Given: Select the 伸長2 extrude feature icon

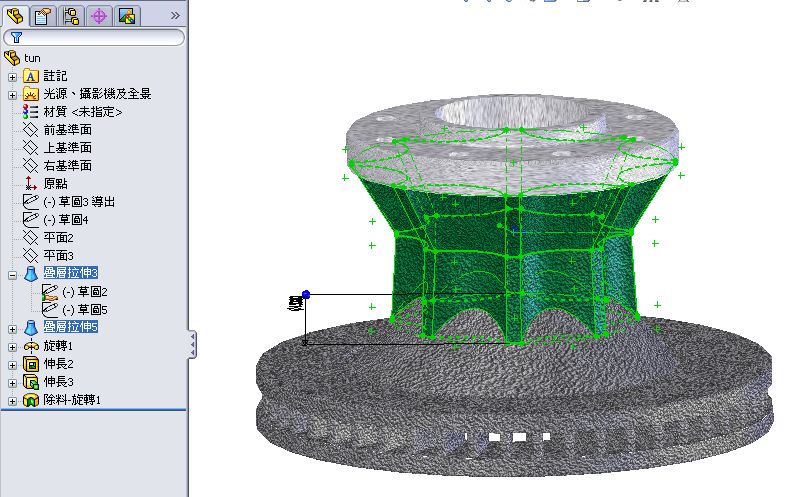Looking at the screenshot, I should tap(31, 364).
